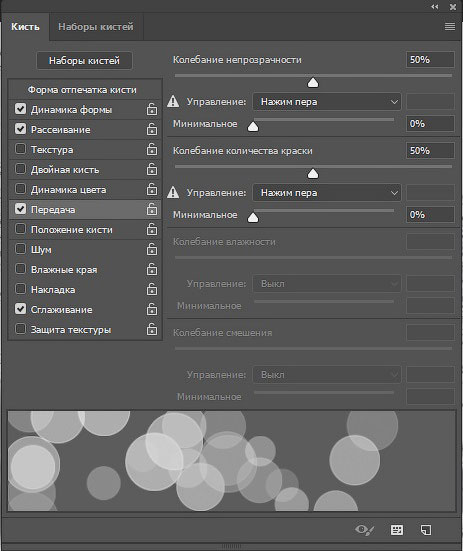Open the preset manager grid icon

397,530
